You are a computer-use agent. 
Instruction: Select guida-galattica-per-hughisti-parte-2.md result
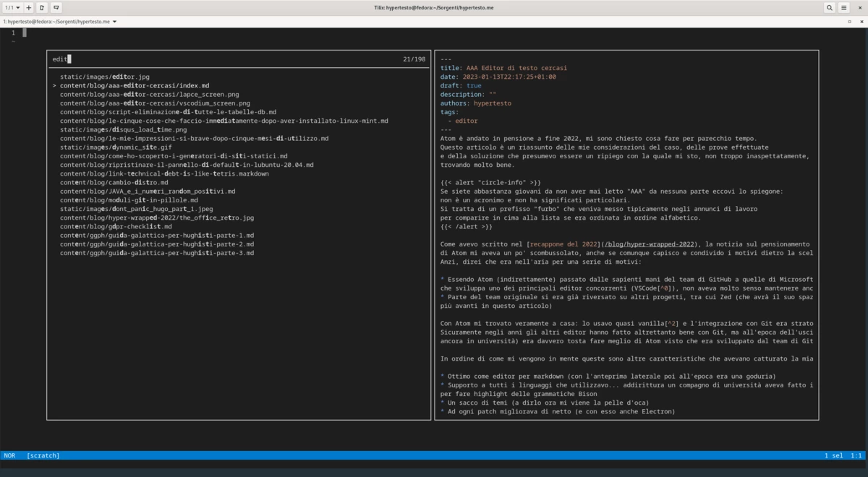pos(157,244)
